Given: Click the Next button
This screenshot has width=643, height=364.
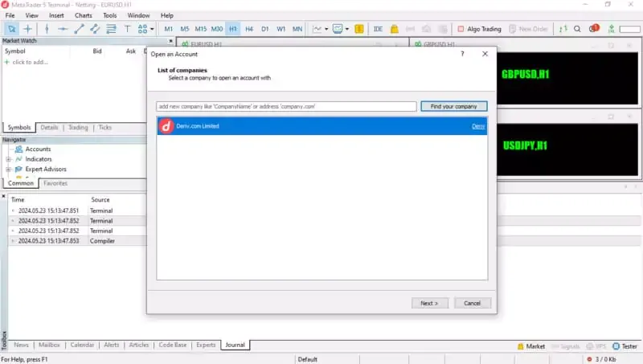Looking at the screenshot, I should 429,303.
